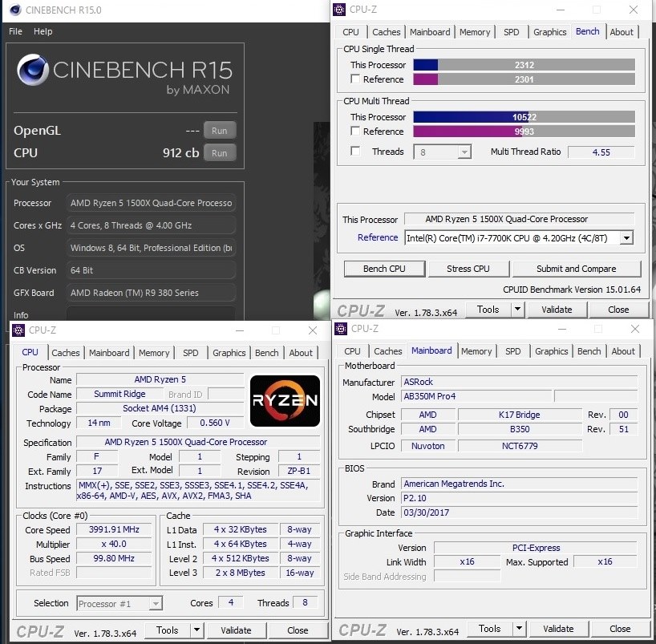Open Tools dropdown arrow in Mainboard window
656x644 pixels.
coord(519,628)
